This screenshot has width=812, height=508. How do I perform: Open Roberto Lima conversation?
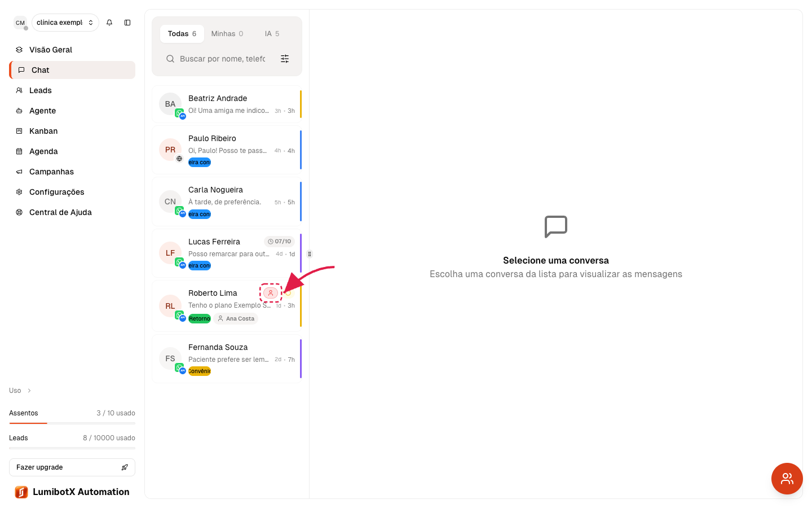click(x=227, y=306)
